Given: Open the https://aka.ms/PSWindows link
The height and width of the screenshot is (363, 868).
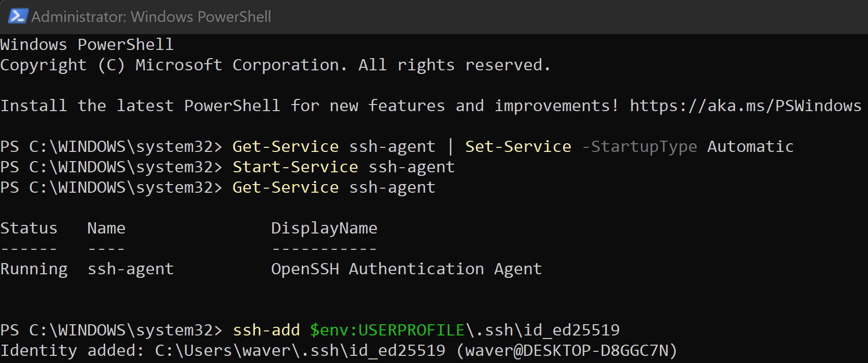Looking at the screenshot, I should tap(745, 106).
